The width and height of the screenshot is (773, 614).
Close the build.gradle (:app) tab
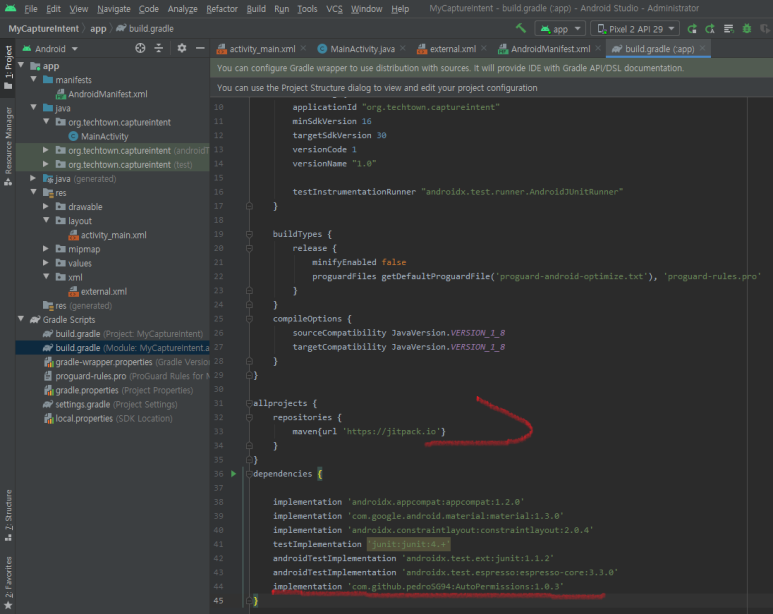[x=703, y=48]
